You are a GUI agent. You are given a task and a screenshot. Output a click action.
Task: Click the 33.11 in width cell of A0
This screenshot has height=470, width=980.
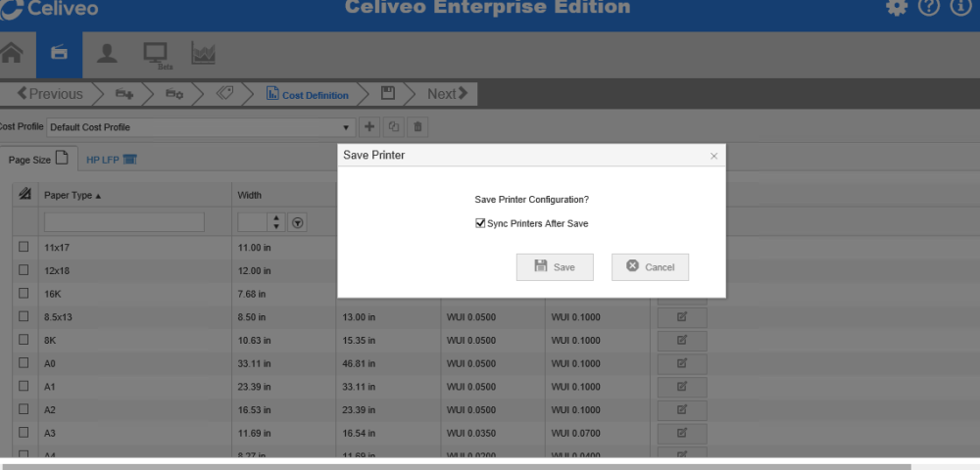coord(255,363)
